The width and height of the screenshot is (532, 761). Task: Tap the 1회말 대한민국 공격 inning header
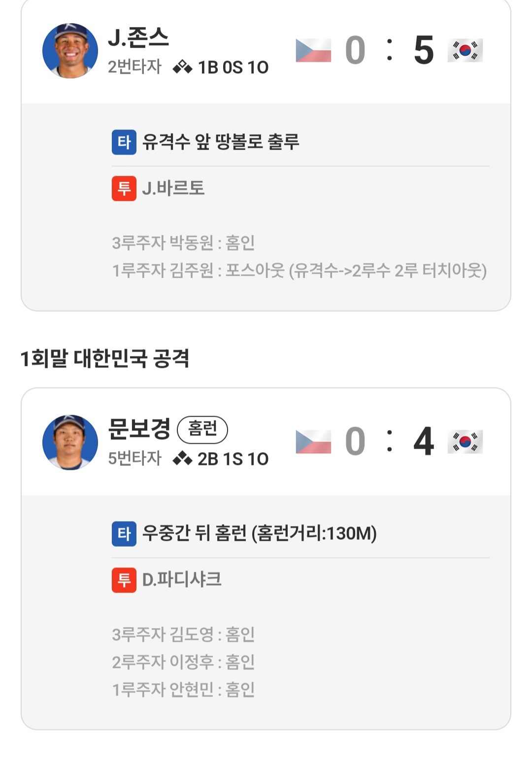[x=105, y=358]
